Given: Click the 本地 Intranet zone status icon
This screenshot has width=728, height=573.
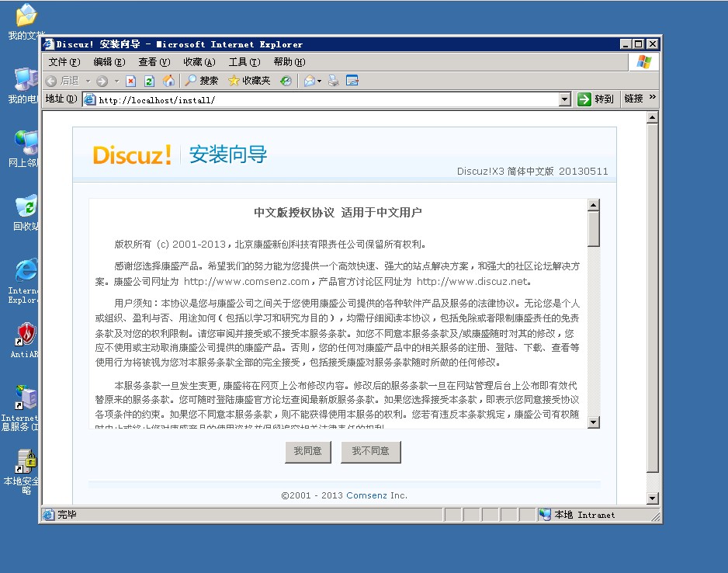Looking at the screenshot, I should (545, 515).
